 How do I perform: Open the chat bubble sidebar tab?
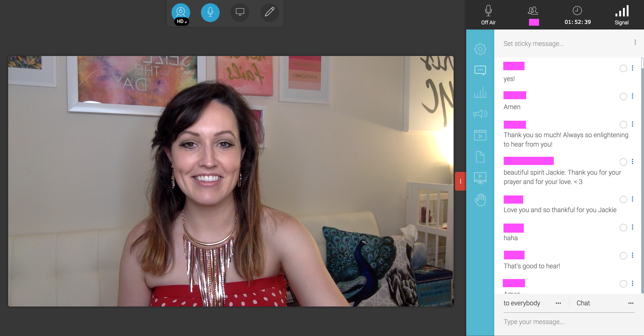click(480, 70)
